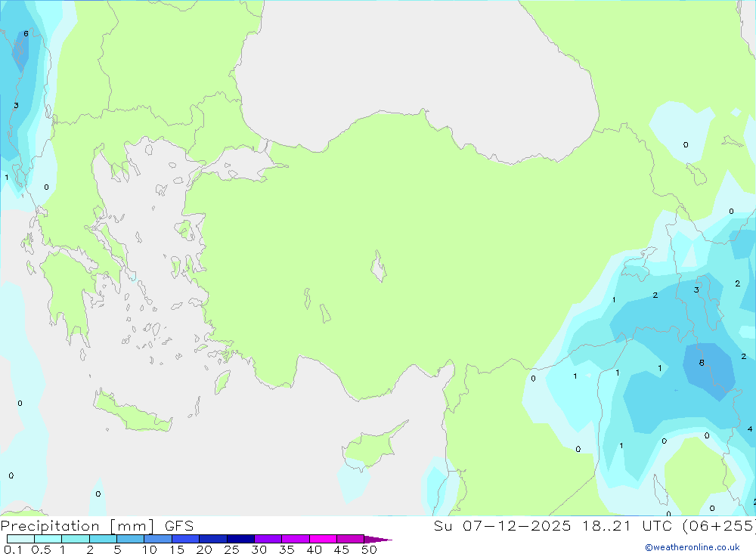This screenshot has height=554, width=756.
Task: Select the 35–40 mm legend color swatch
Action: click(296, 539)
